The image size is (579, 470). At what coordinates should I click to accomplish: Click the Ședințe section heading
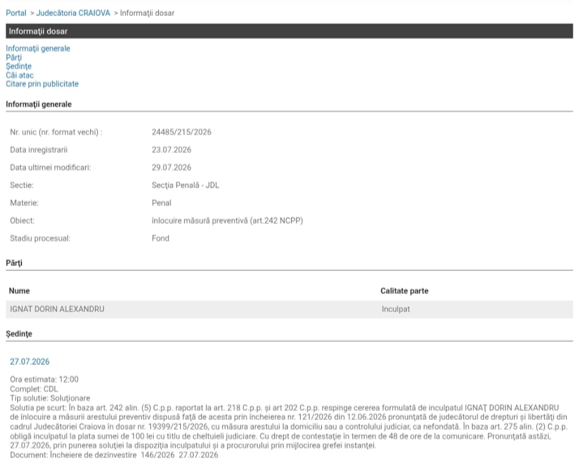coord(19,333)
